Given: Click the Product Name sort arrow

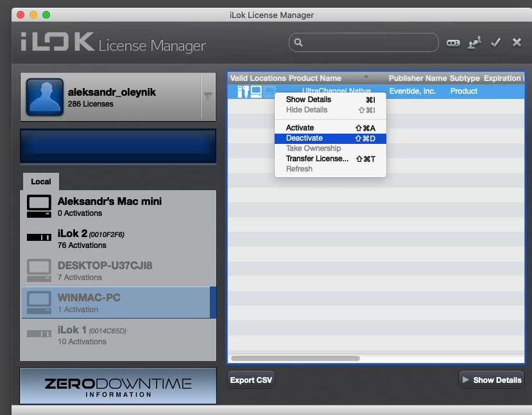Looking at the screenshot, I should coord(366,77).
